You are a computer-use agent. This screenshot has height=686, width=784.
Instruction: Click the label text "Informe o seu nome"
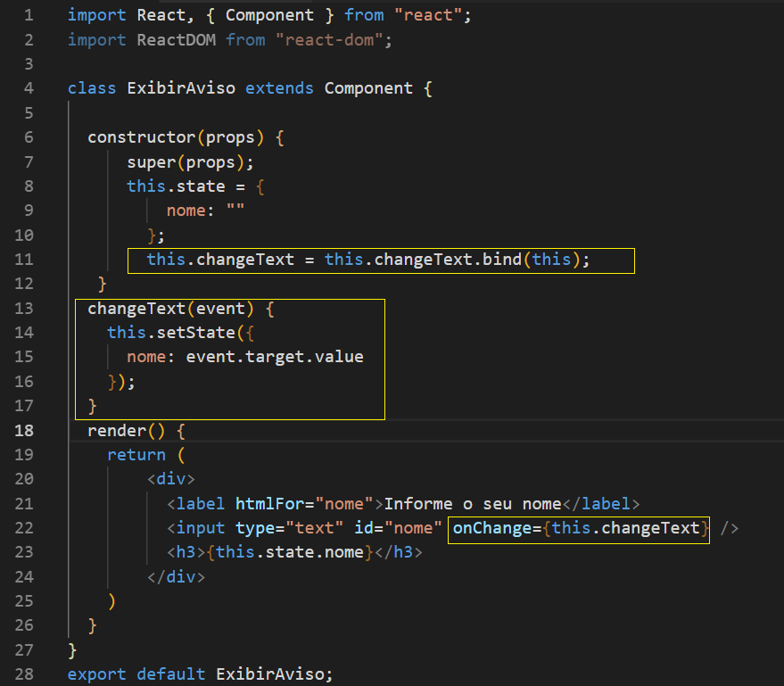point(473,504)
